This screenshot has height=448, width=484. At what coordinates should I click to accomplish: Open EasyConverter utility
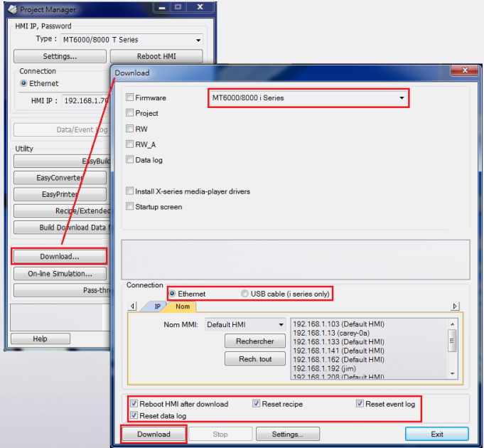tap(60, 178)
